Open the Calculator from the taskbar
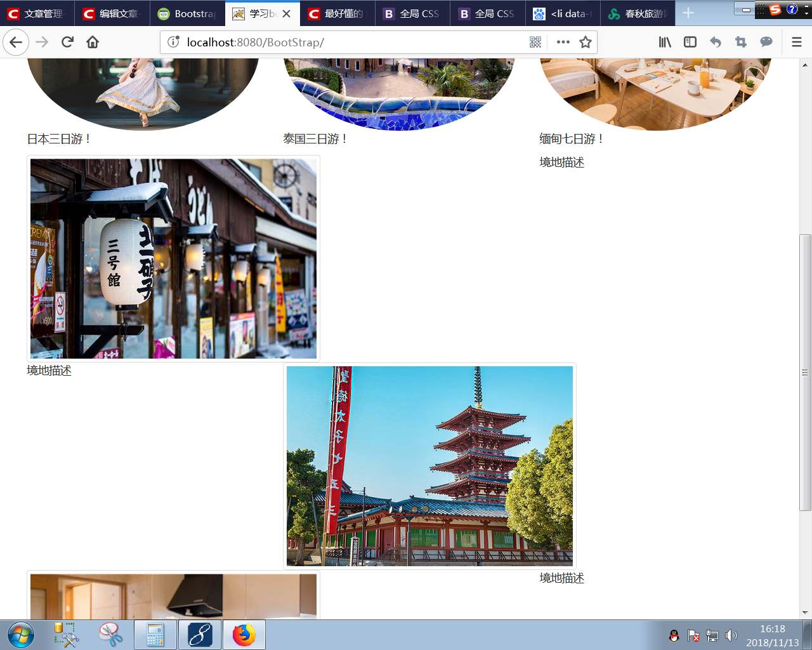The image size is (812, 650). pos(155,635)
